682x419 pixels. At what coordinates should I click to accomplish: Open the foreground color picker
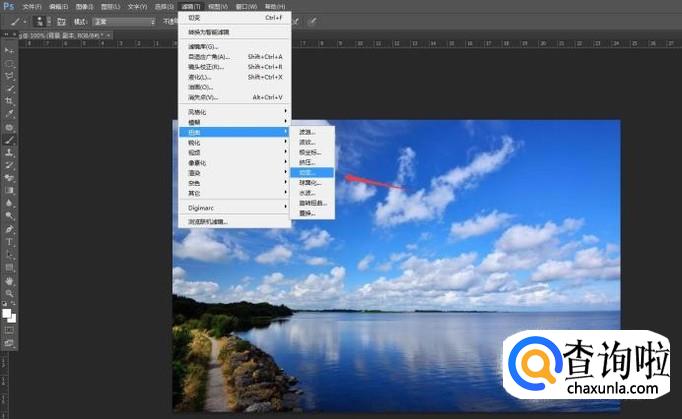pos(6,313)
